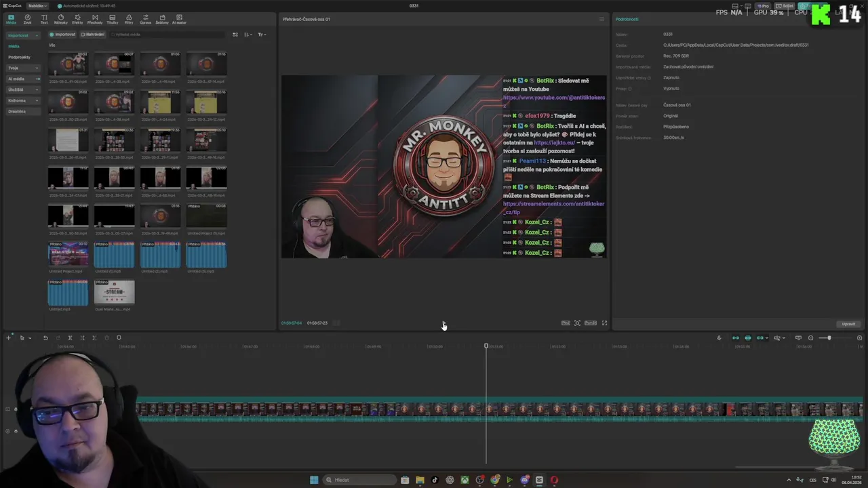Select the Filtry filters icon
868x488 pixels.
coord(129,19)
